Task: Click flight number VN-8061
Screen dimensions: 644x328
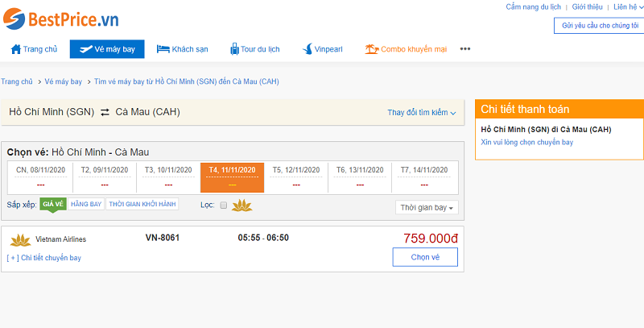Action: coord(163,238)
